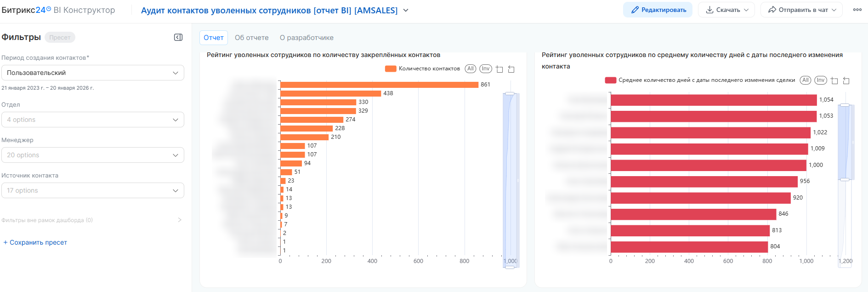Switch to the Об отчете tab

coord(251,38)
